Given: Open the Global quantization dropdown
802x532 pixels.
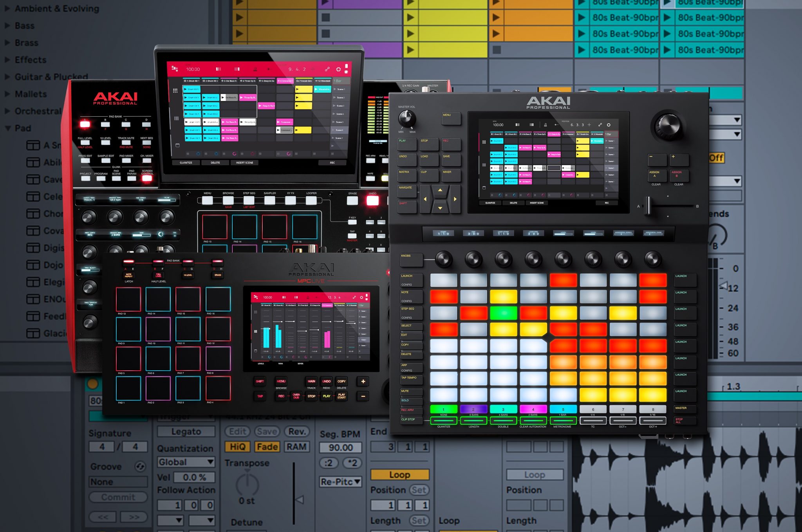Looking at the screenshot, I should pyautogui.click(x=186, y=462).
